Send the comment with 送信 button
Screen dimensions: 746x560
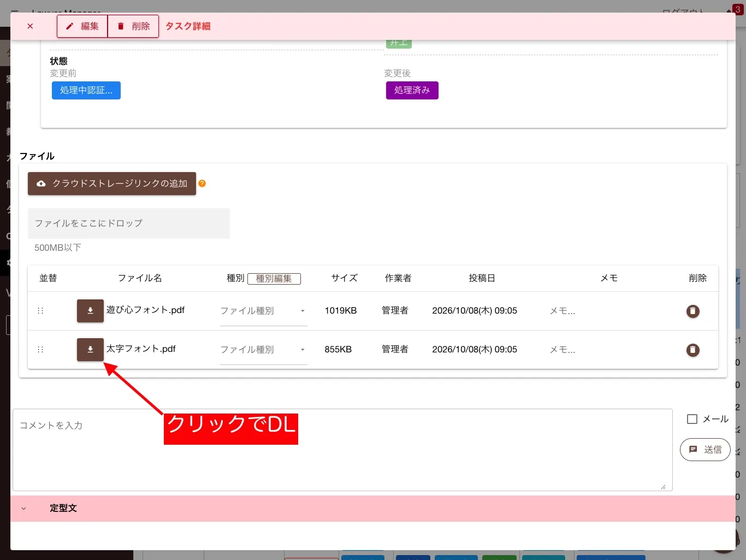(705, 450)
